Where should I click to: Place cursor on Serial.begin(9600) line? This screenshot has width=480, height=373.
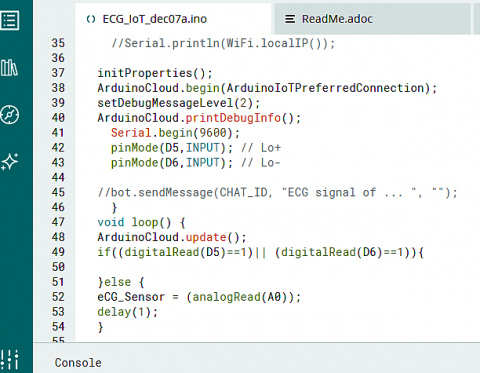coord(175,133)
